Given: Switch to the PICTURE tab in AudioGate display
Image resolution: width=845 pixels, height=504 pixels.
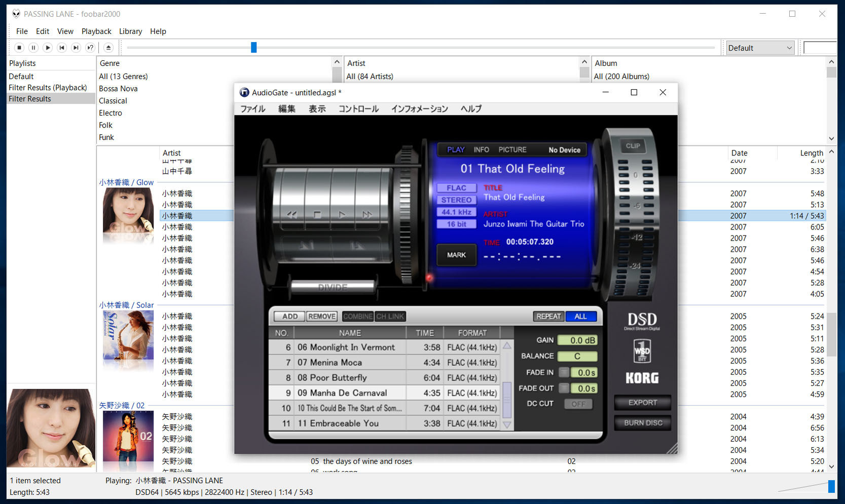Looking at the screenshot, I should click(512, 150).
